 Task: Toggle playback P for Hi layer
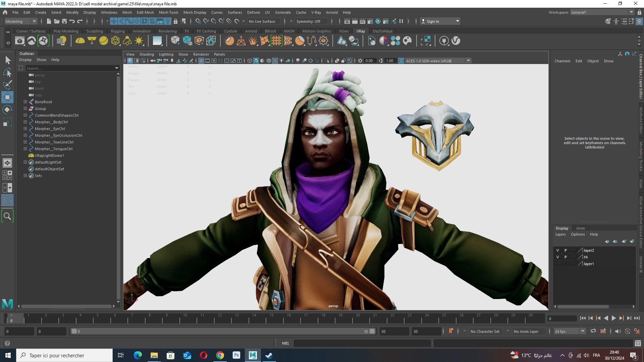click(566, 257)
